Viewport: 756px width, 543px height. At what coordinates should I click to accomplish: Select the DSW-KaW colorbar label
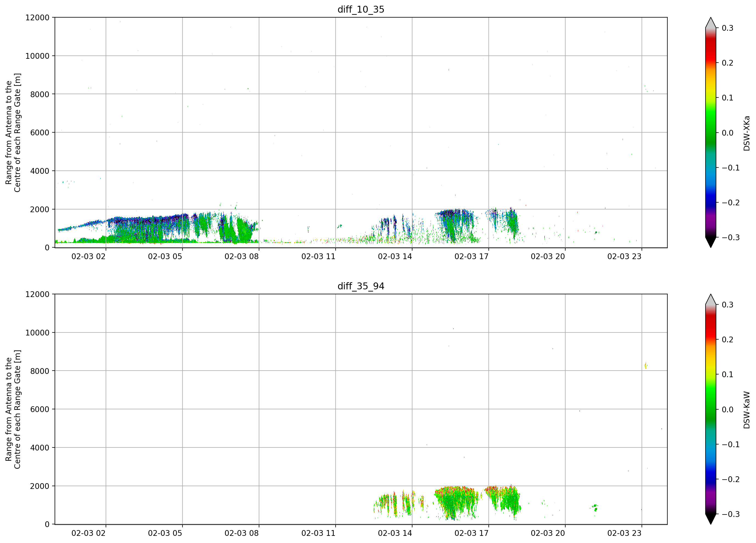[746, 410]
